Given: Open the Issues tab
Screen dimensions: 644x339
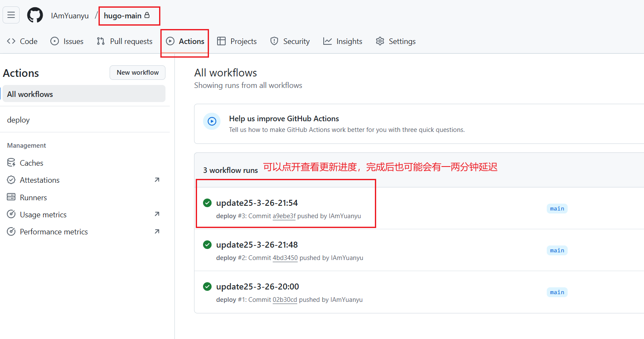Looking at the screenshot, I should pyautogui.click(x=67, y=41).
